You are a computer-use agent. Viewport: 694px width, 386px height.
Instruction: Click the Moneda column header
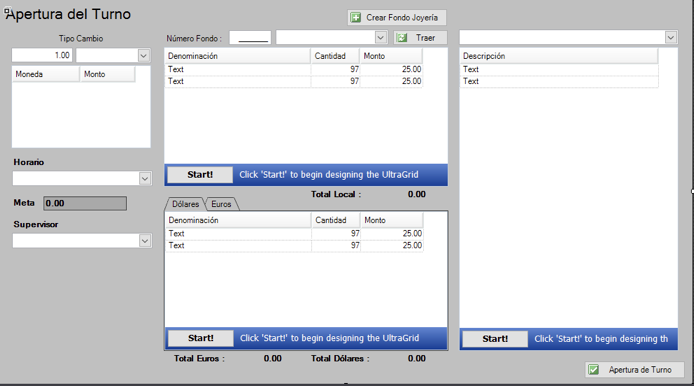46,74
